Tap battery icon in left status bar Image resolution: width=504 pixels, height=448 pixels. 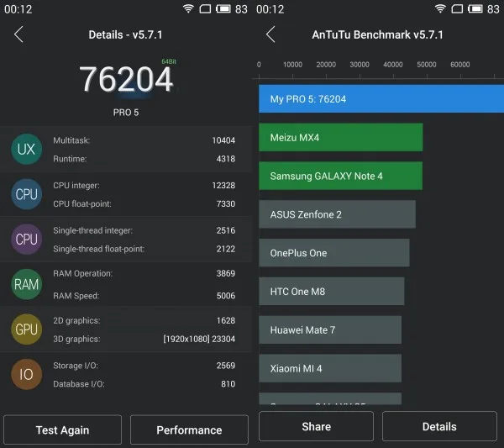[x=223, y=8]
